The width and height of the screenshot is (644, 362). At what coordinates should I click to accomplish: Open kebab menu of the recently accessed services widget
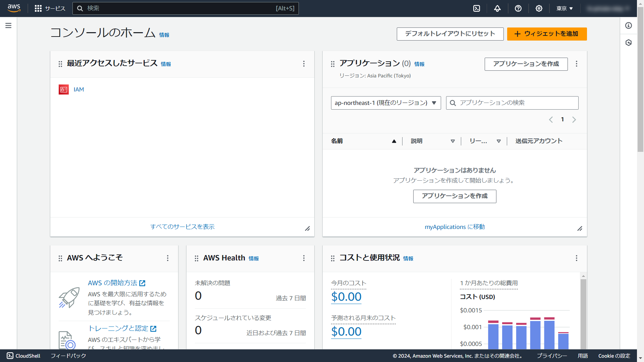(x=304, y=64)
